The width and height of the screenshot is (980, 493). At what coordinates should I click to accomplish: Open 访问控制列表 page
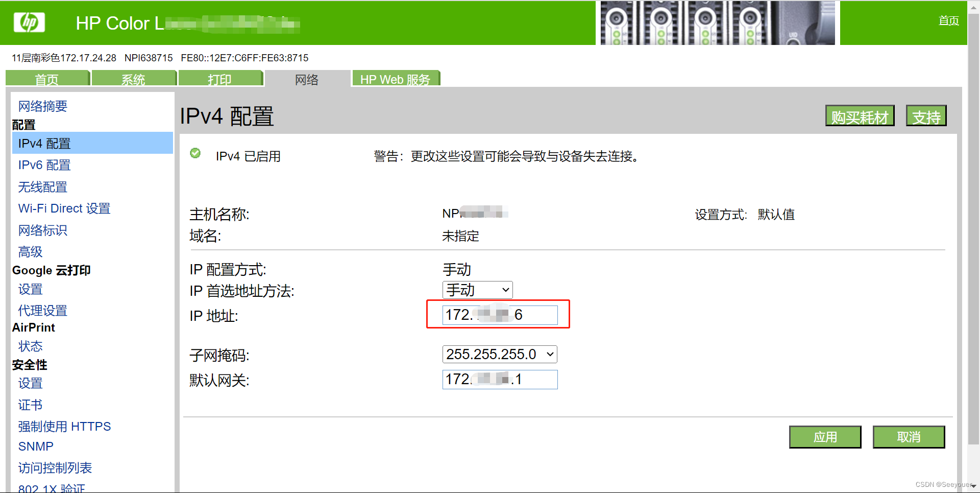55,468
